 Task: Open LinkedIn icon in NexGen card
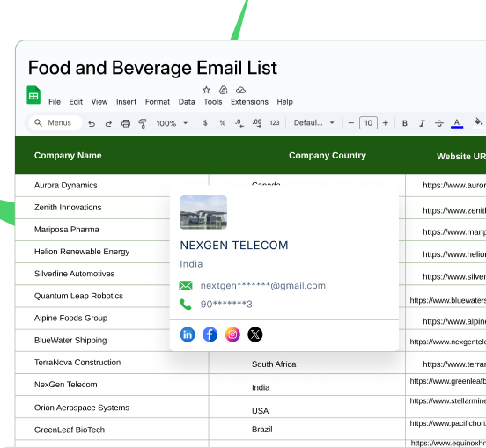pos(188,334)
